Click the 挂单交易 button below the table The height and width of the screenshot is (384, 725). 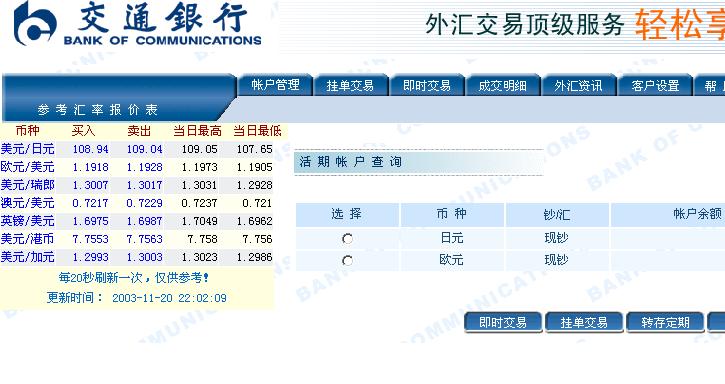click(x=584, y=322)
